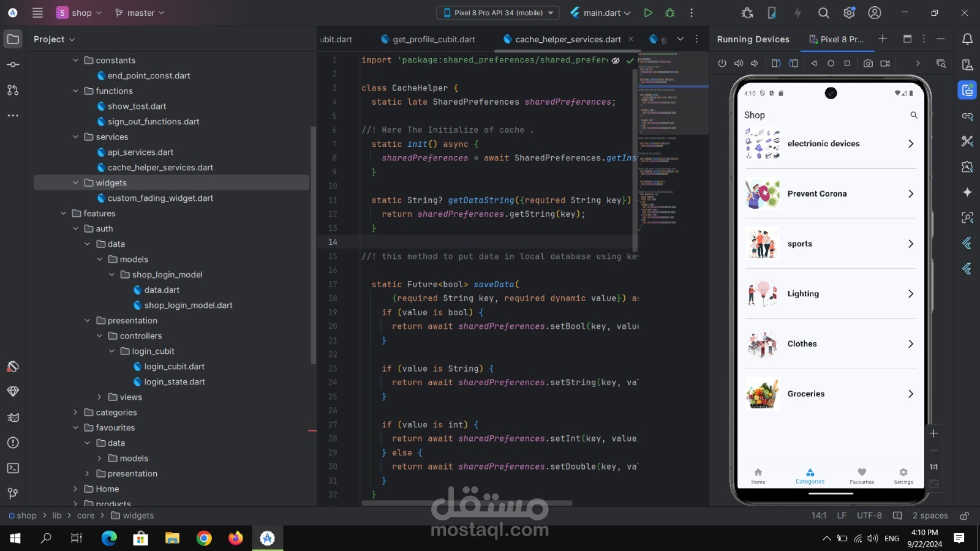
Task: Raise emulator volume with volume up icon
Action: (x=739, y=63)
